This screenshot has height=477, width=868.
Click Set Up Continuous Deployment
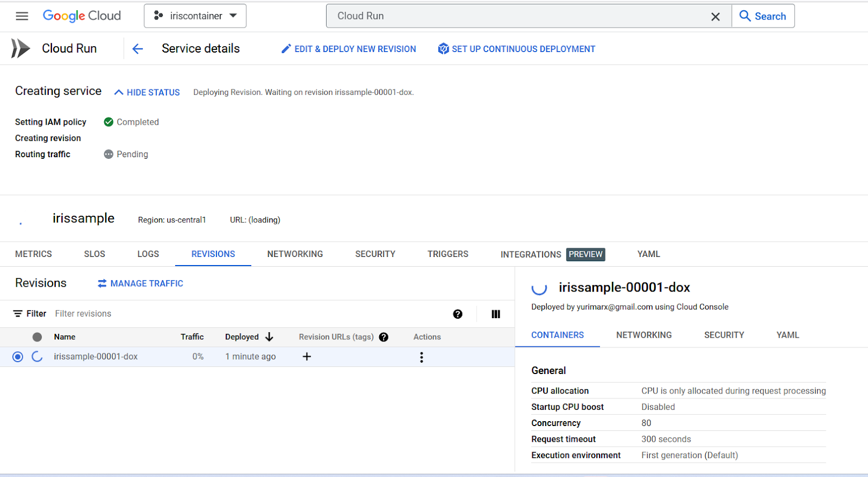(516, 49)
